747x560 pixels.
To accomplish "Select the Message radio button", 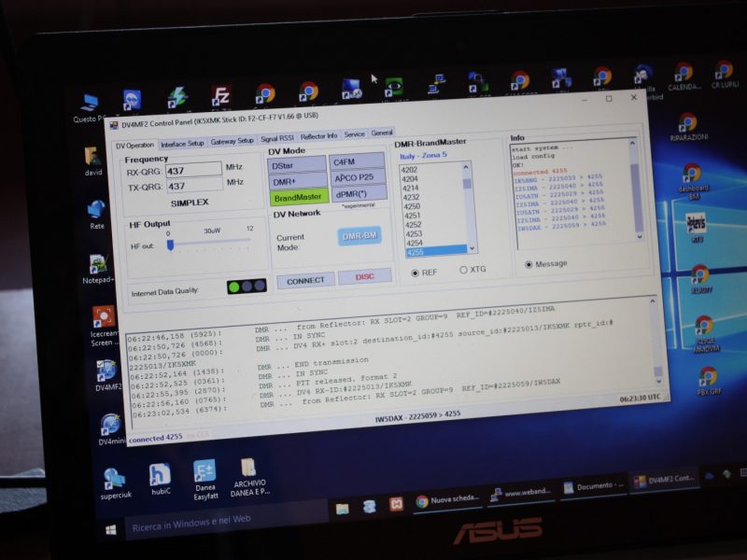I will click(x=529, y=265).
